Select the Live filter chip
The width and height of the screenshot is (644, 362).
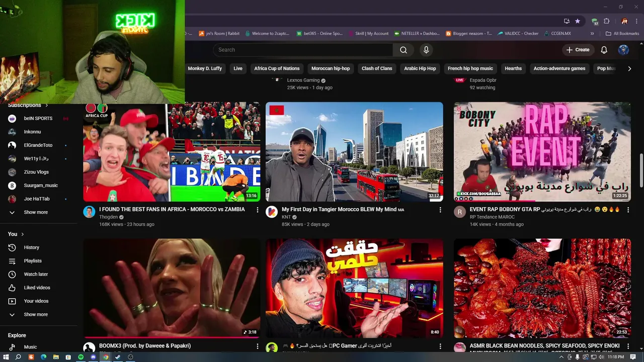click(238, 68)
